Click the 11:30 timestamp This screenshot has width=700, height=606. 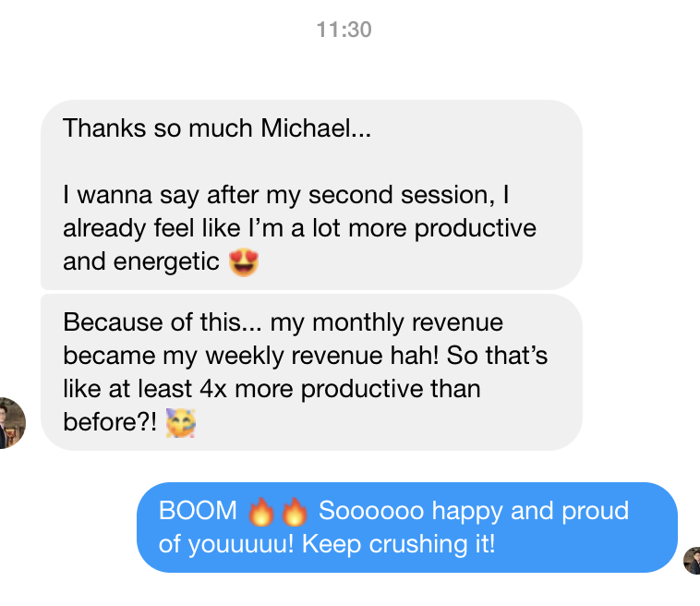[344, 30]
